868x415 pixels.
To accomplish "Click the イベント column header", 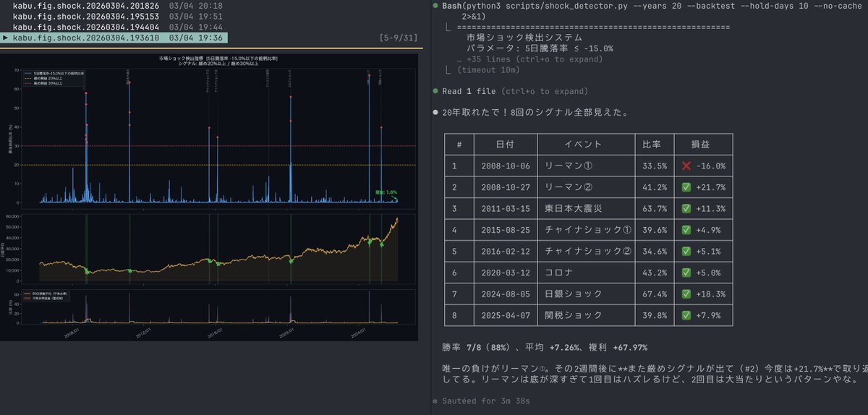I will point(583,145).
